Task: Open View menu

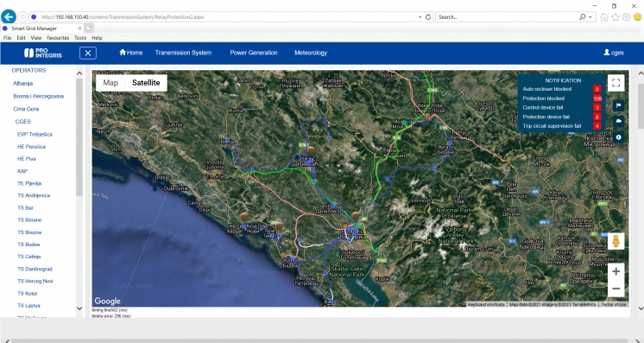Action: 36,38
